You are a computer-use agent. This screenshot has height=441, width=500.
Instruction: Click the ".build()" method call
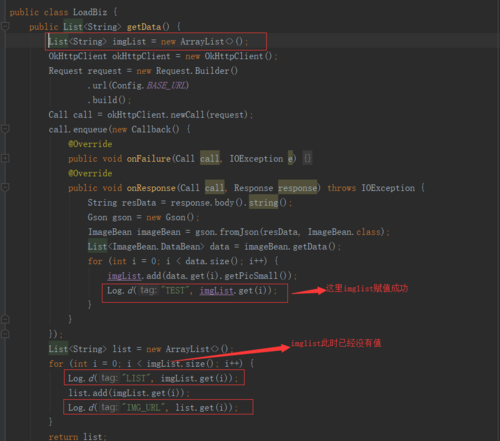click(x=107, y=100)
